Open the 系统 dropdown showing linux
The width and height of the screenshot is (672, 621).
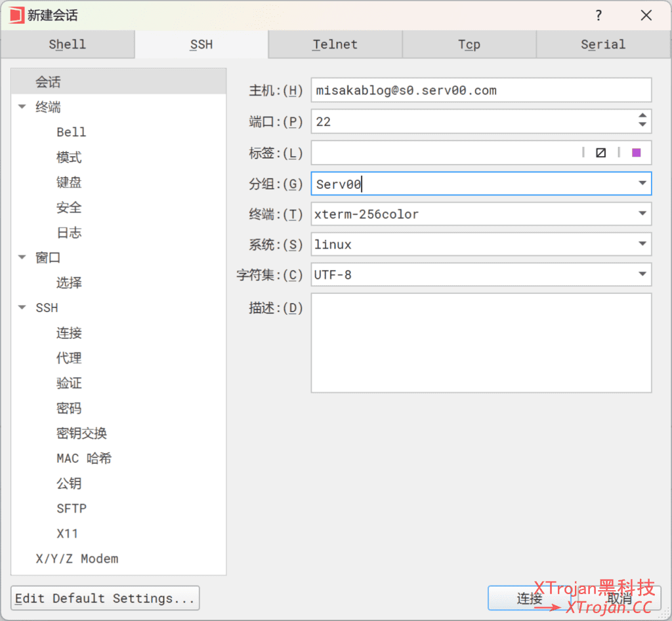[x=642, y=244]
